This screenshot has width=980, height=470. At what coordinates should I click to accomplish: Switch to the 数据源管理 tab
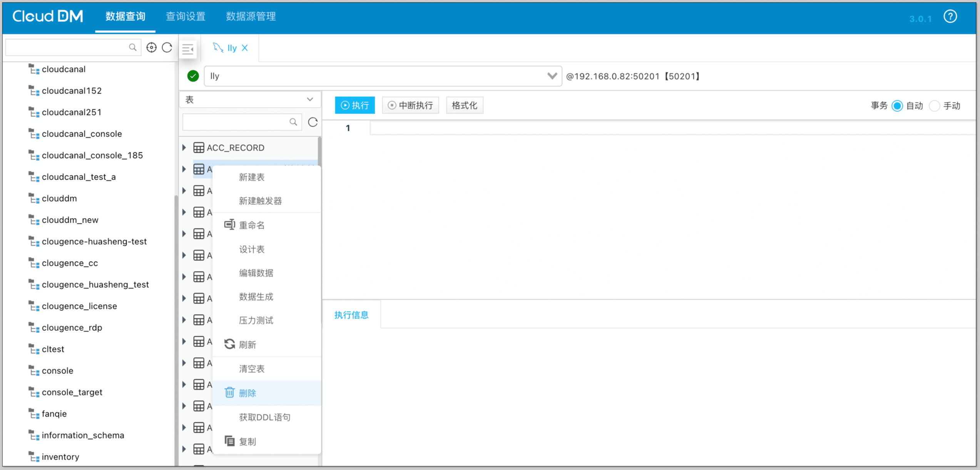coord(251,16)
